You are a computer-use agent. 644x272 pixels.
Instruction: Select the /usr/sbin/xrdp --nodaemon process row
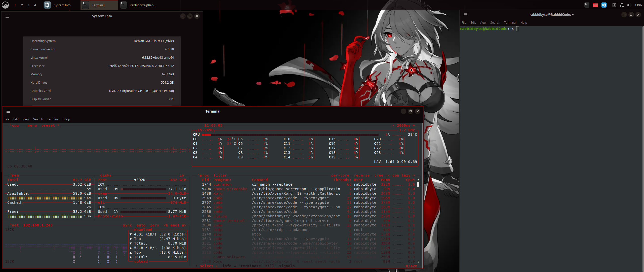click(309, 230)
